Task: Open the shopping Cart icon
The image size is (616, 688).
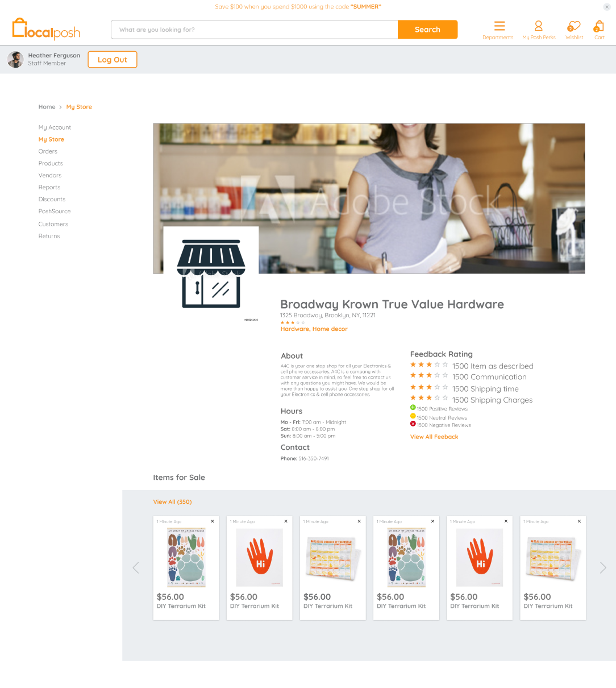Action: 599,26
